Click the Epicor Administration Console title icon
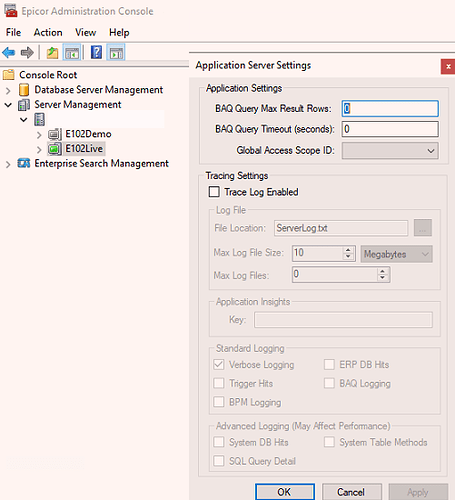Screen dimensions: 455x500 pos(11,11)
